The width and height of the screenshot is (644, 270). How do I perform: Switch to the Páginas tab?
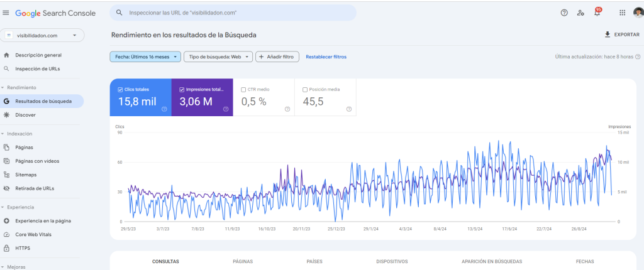coord(243,261)
